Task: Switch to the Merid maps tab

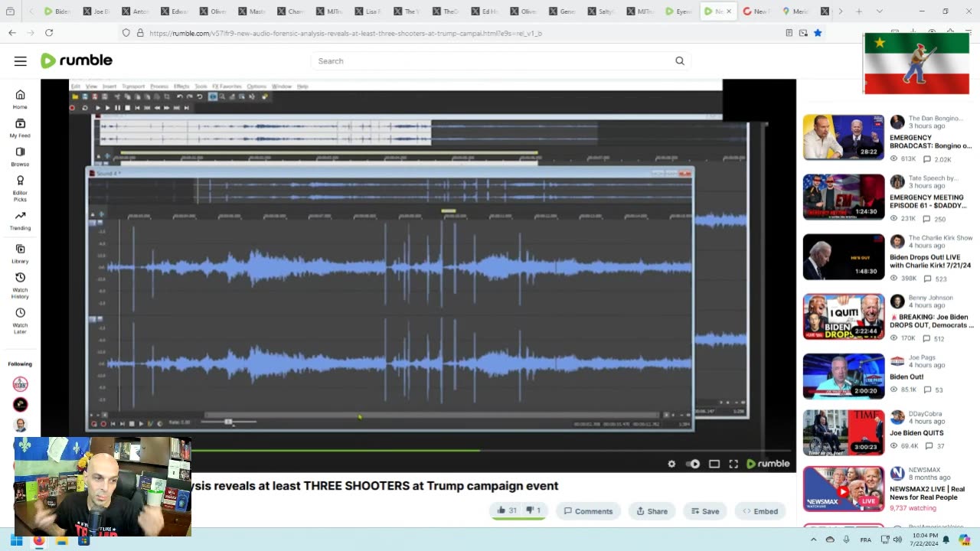Action: click(x=796, y=11)
